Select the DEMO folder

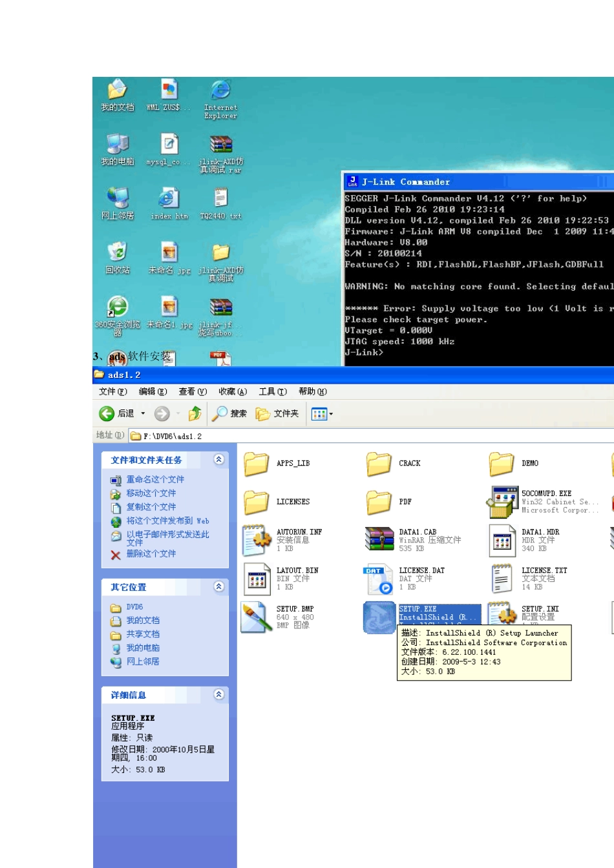click(514, 464)
